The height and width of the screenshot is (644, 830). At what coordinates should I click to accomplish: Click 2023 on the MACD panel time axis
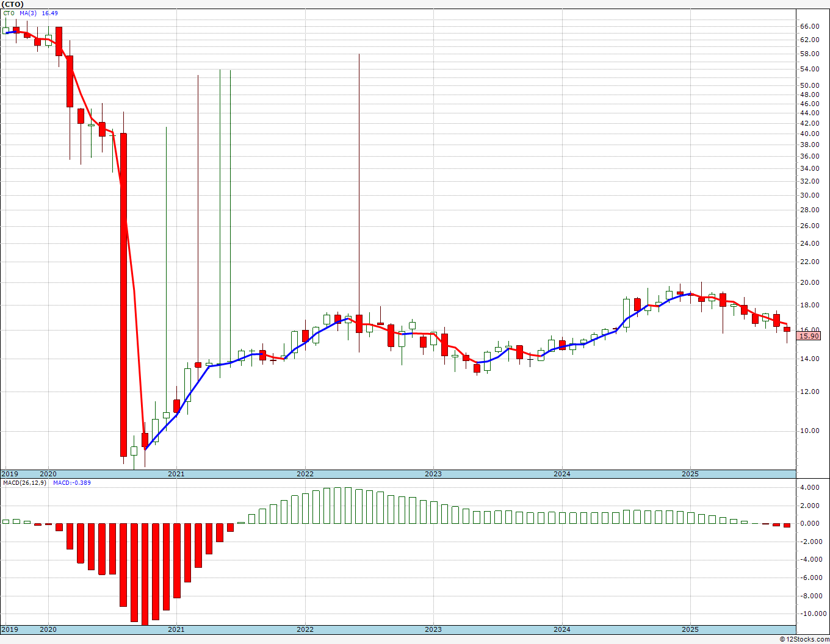[x=433, y=629]
